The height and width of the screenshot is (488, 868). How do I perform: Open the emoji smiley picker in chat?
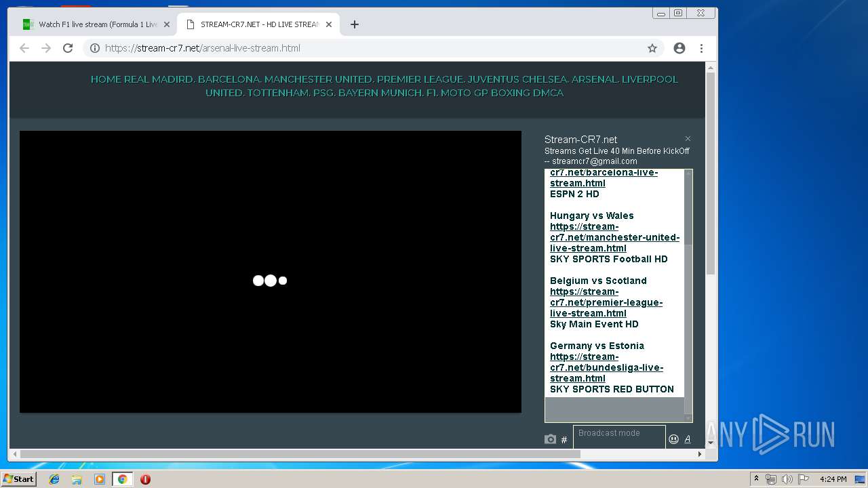coord(673,439)
